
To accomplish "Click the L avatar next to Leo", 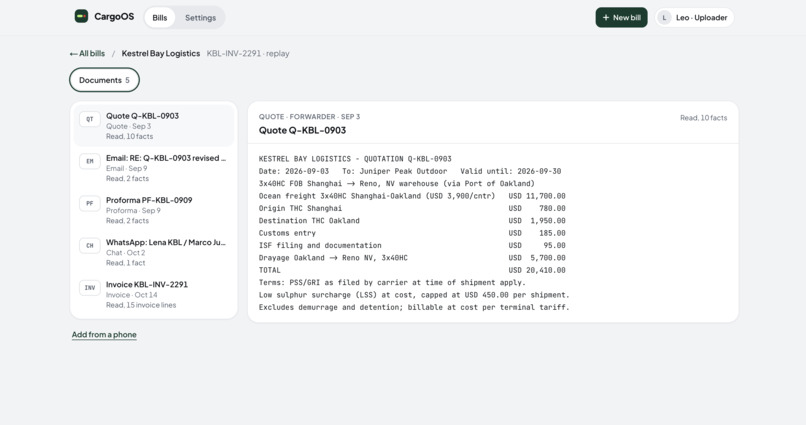I will [x=664, y=17].
